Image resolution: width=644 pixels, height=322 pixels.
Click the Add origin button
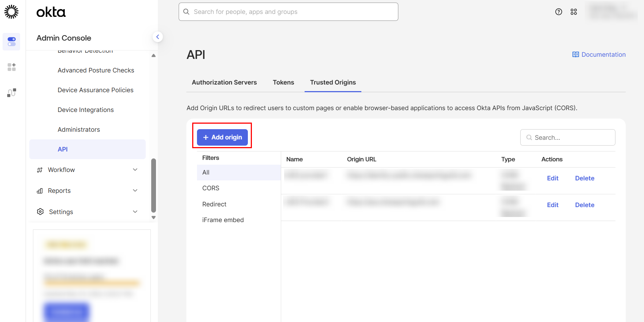tap(222, 137)
